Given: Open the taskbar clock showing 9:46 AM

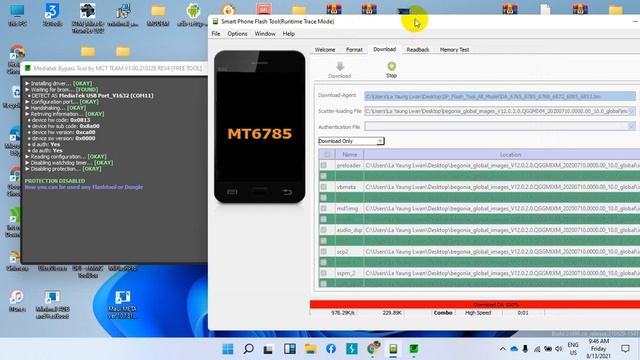Looking at the screenshot, I should (599, 349).
